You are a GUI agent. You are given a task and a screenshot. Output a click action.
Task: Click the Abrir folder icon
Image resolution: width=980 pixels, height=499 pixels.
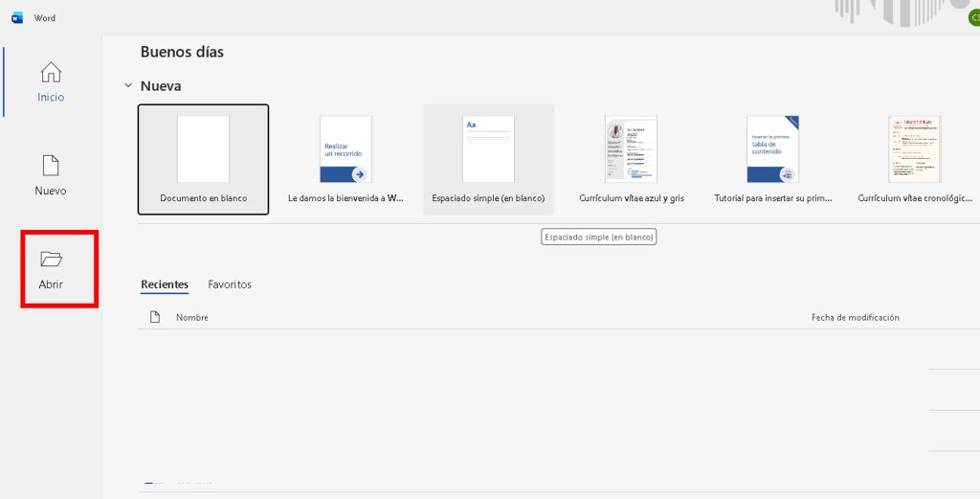point(51,259)
